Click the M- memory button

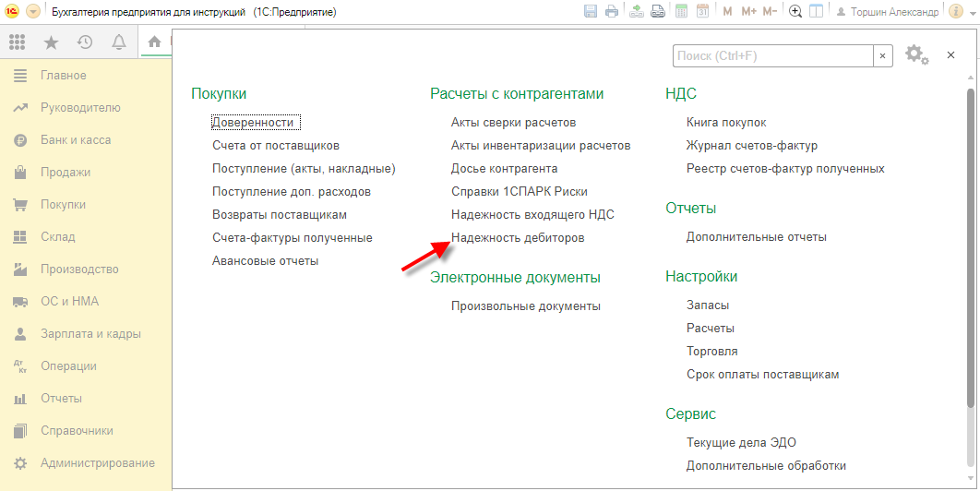point(770,11)
